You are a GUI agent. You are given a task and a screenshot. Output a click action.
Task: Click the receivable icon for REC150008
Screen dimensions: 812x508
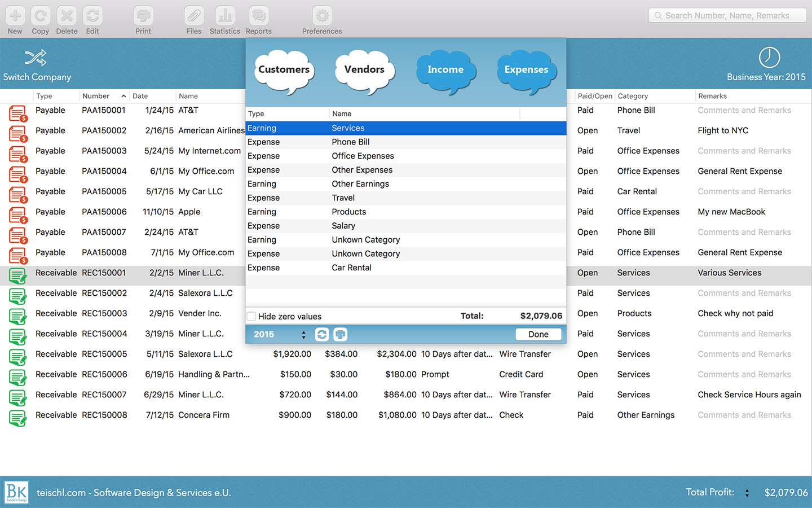coord(18,418)
